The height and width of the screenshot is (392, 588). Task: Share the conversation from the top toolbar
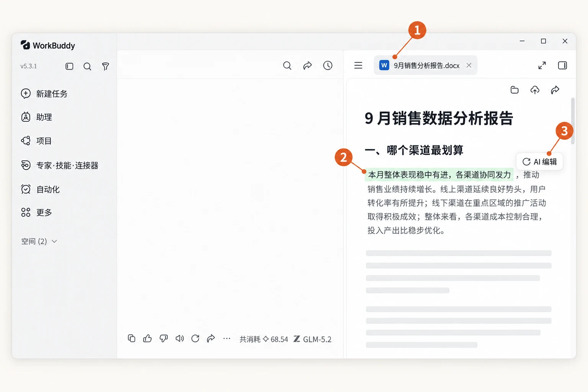click(x=307, y=65)
